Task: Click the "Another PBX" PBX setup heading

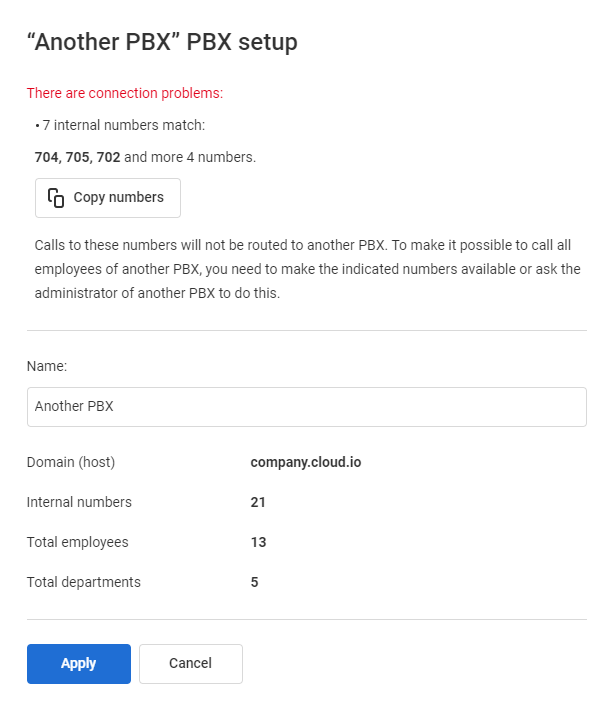Action: (x=162, y=43)
